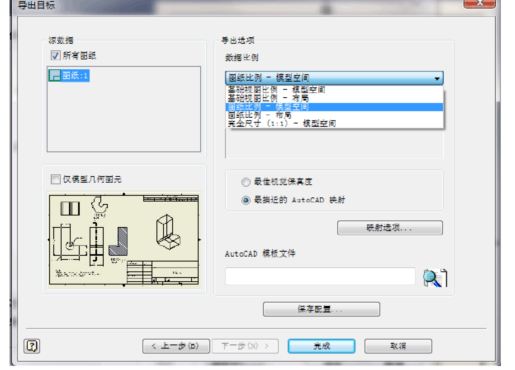The width and height of the screenshot is (515, 370).
Task: Click the AutoCAD 模板文件 path field
Action: [320, 276]
